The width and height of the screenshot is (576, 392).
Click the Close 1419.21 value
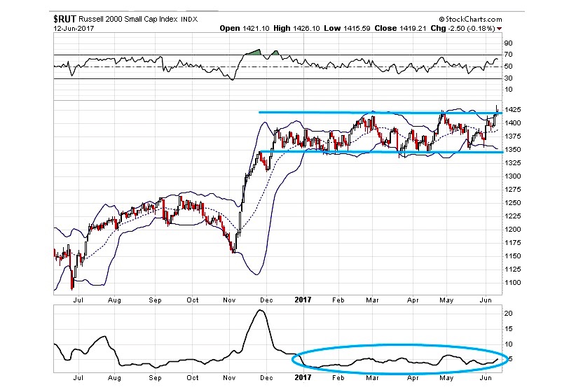(x=400, y=28)
